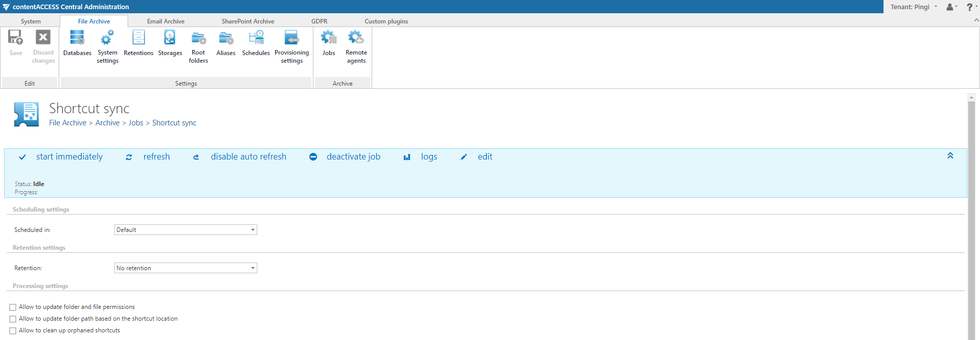
Task: Collapse the job status panel chevron
Action: click(950, 156)
